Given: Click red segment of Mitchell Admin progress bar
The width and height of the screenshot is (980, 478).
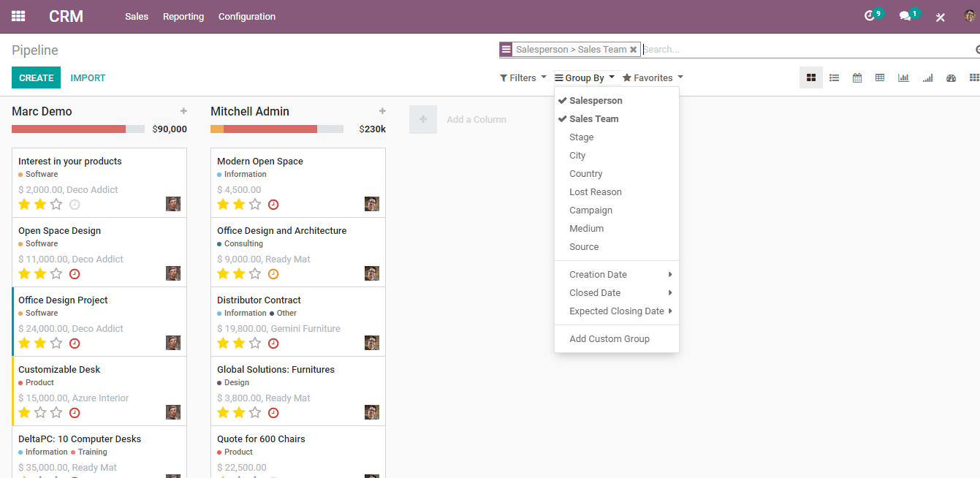Looking at the screenshot, I should click(x=270, y=129).
